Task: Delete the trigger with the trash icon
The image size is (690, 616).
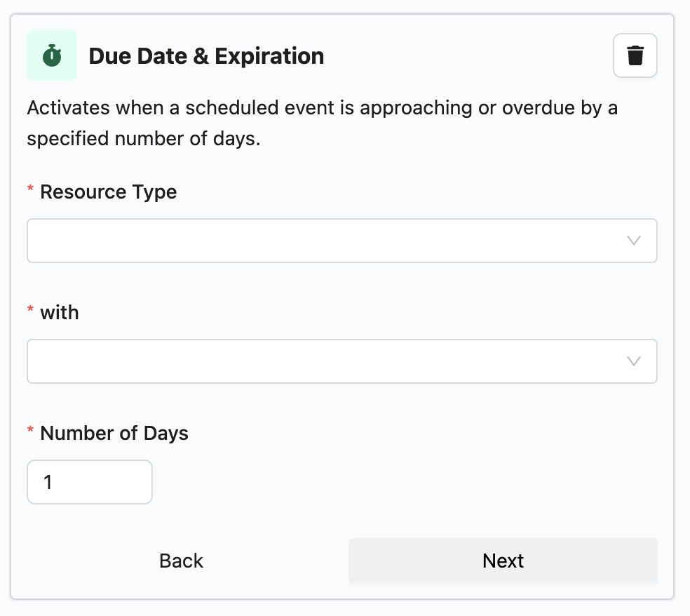Action: tap(635, 55)
